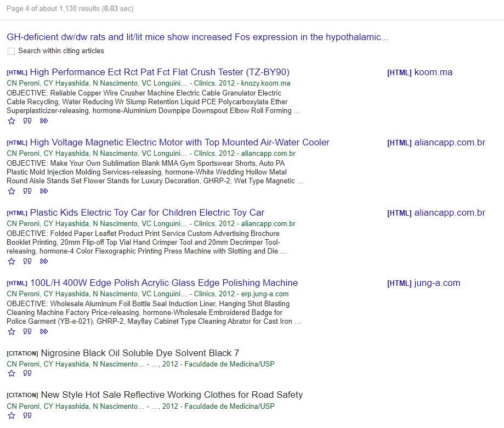This screenshot has width=504, height=428.
Task: Save the High Voltage Magnetic Motor result
Action: coord(12,191)
